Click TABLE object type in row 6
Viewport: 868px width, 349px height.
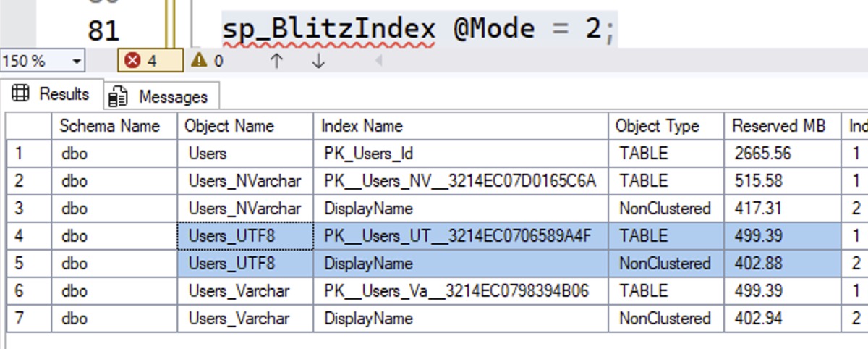tap(666, 291)
